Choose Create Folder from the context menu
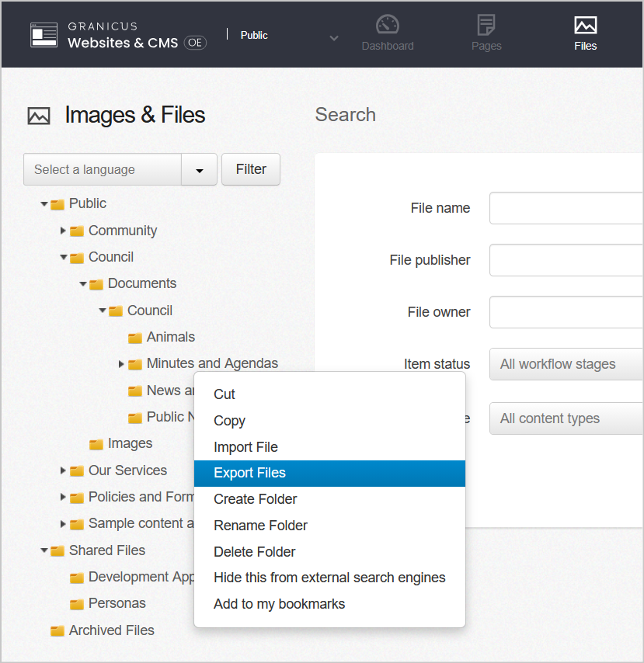This screenshot has height=663, width=644. pyautogui.click(x=329, y=499)
